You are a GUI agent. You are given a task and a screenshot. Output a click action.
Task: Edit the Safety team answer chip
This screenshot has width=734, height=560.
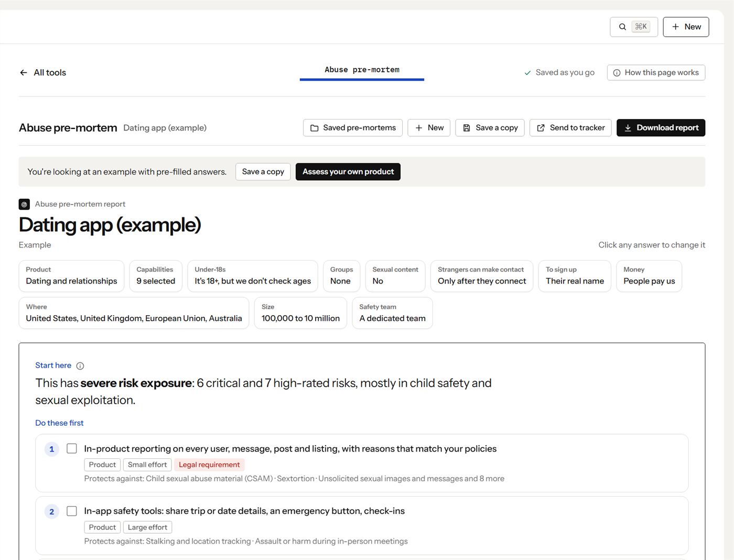click(x=392, y=313)
